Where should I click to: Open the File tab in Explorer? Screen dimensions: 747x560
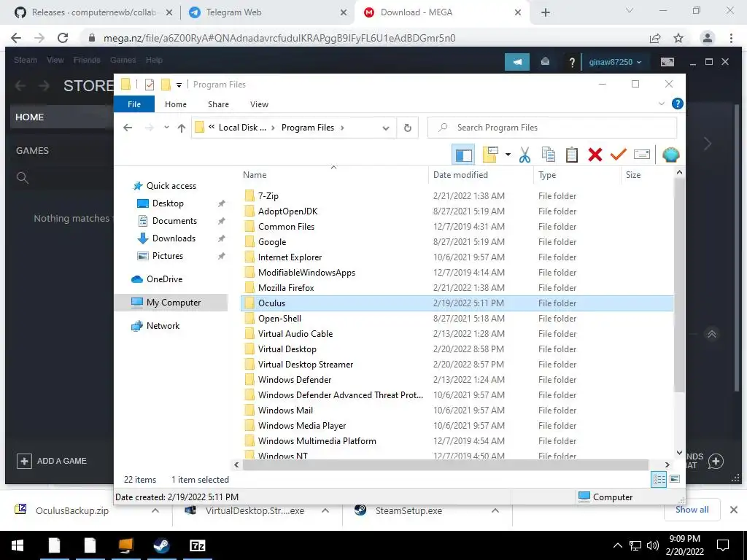(x=134, y=104)
